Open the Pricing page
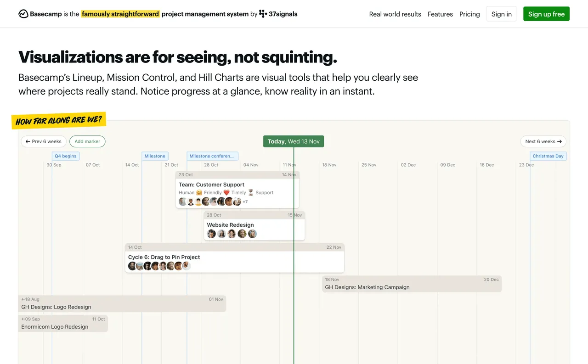Image resolution: width=588 pixels, height=364 pixels. tap(469, 14)
